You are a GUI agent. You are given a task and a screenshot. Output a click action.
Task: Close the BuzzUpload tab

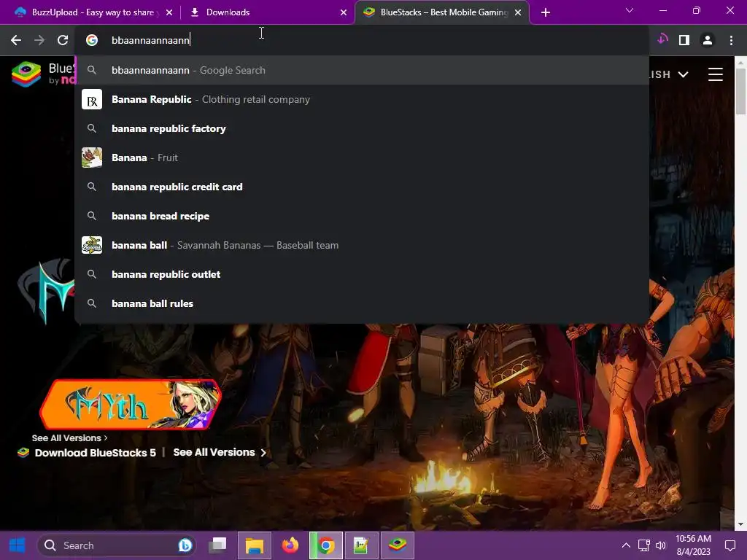[169, 12]
